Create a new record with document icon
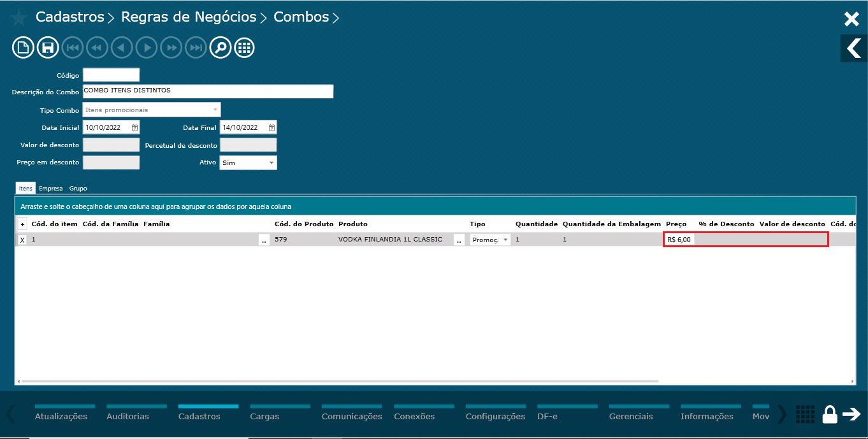This screenshot has width=868, height=439. pos(23,48)
